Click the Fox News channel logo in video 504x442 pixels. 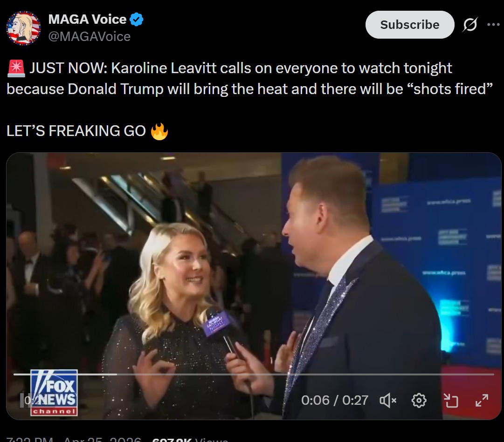point(54,393)
